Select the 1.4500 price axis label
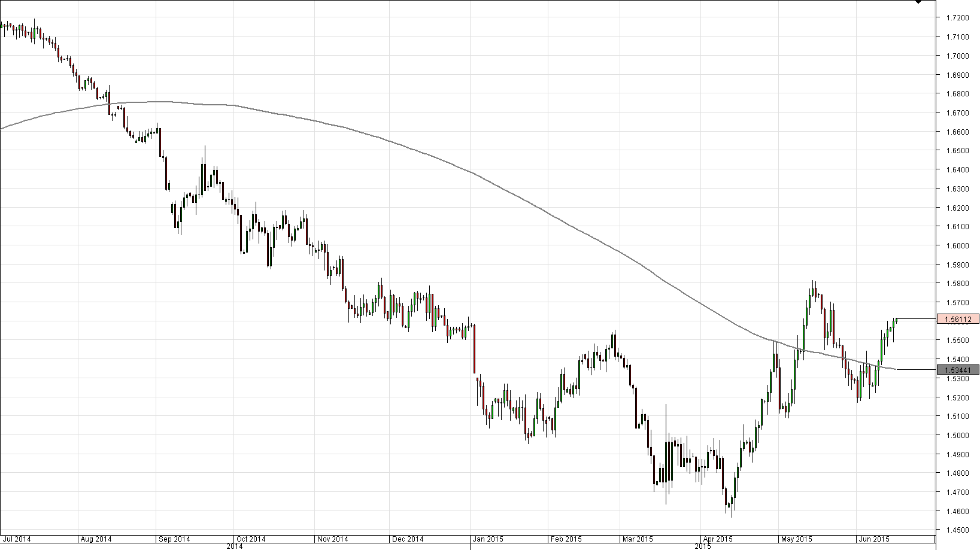The image size is (980, 550). click(957, 531)
